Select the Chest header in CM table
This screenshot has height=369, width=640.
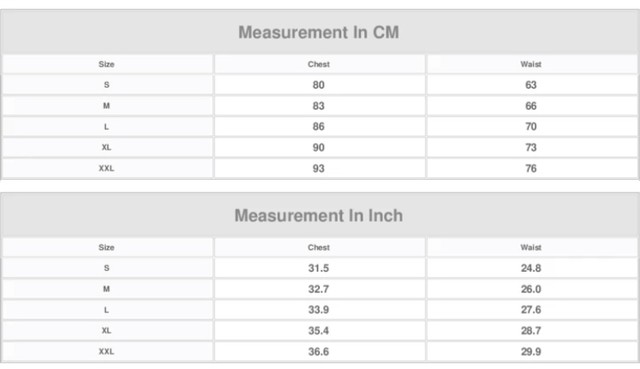(x=319, y=64)
